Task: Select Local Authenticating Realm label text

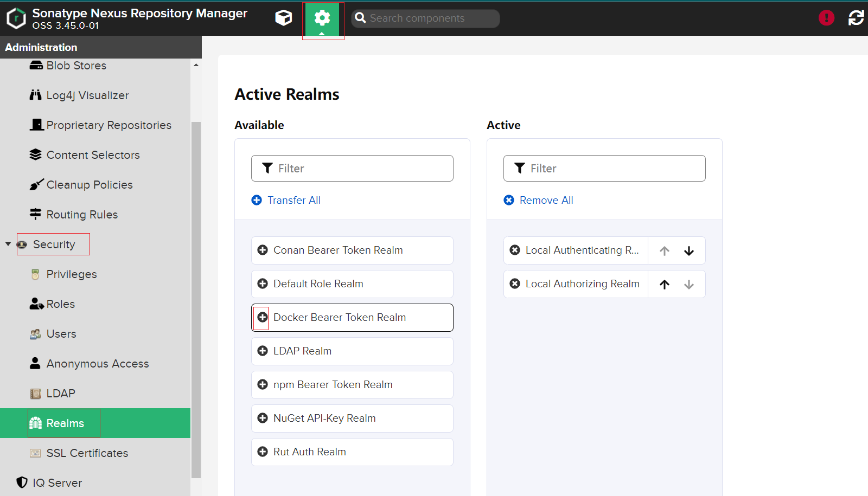Action: click(582, 250)
